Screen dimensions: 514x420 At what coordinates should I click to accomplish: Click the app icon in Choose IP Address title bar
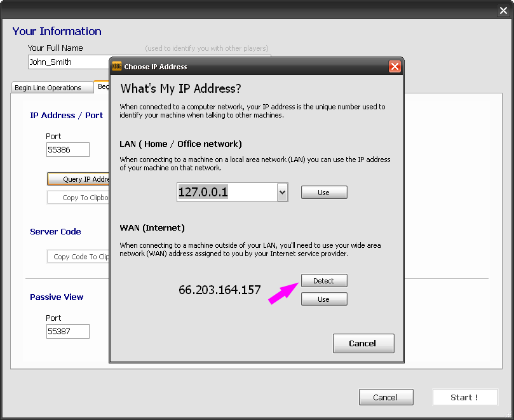pos(117,66)
